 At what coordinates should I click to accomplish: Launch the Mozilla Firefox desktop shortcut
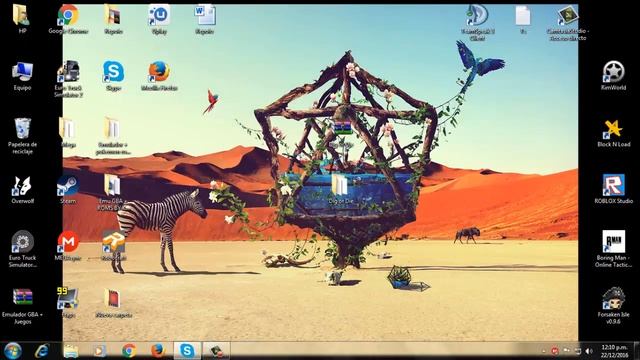159,72
